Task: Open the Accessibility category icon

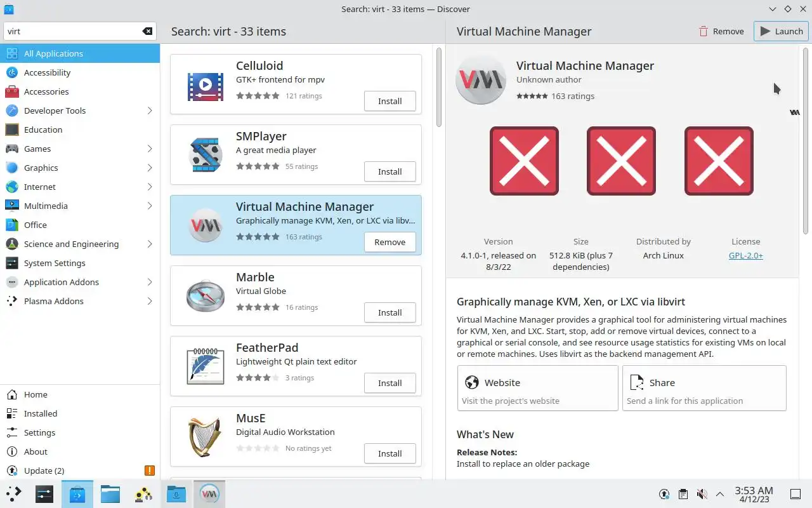Action: click(x=11, y=72)
